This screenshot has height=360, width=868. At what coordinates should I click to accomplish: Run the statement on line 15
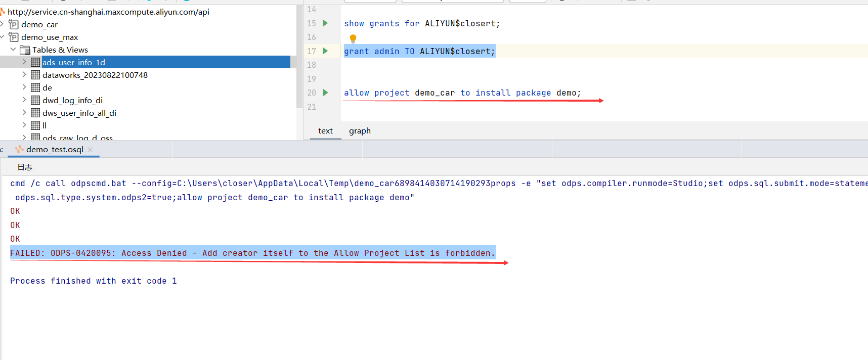tap(325, 23)
